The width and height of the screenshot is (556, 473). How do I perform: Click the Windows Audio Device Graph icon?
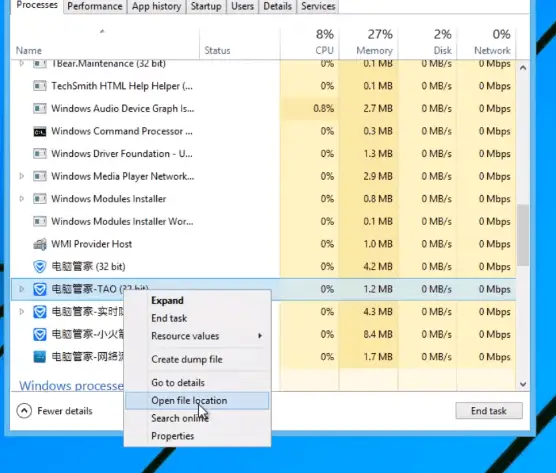[x=40, y=108]
